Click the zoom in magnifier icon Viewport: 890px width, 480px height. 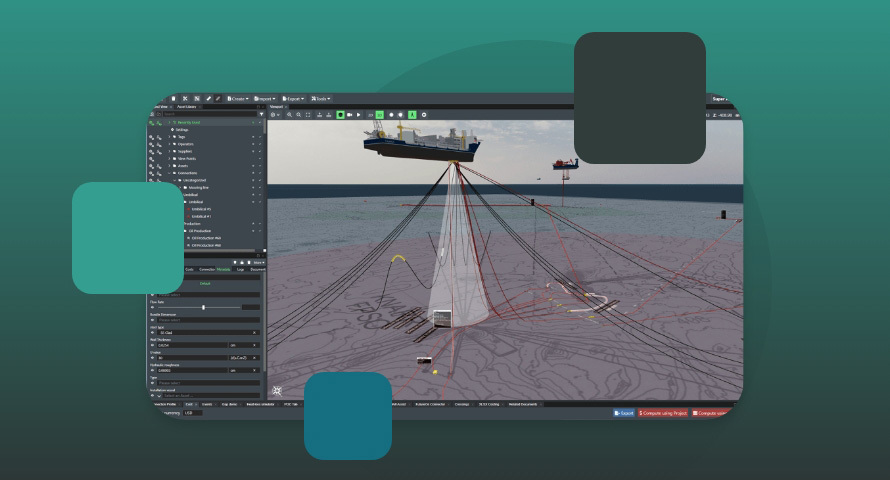pyautogui.click(x=289, y=115)
